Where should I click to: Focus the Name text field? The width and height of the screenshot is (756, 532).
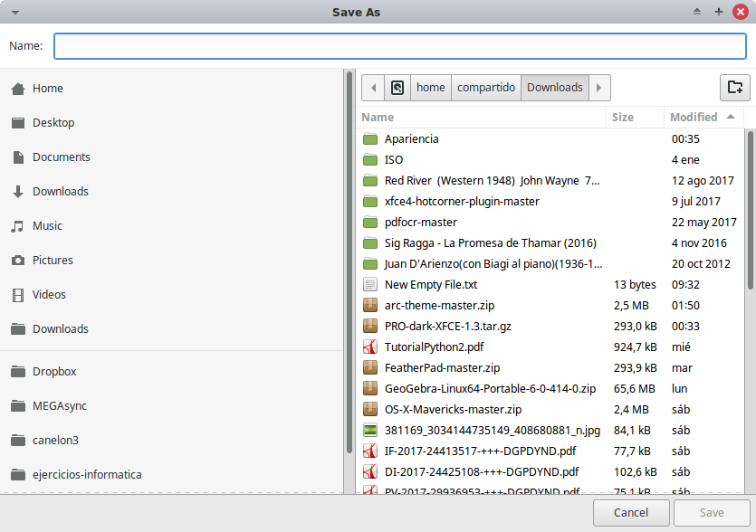click(399, 46)
